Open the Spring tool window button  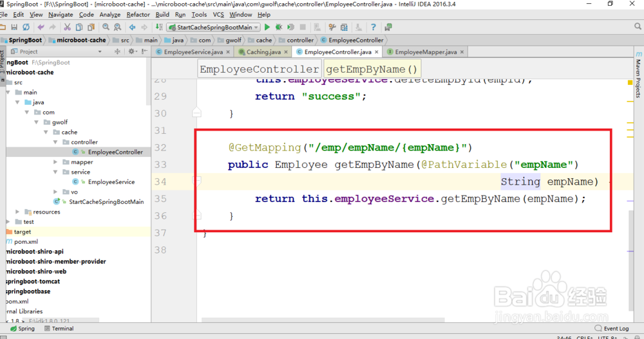(23, 328)
